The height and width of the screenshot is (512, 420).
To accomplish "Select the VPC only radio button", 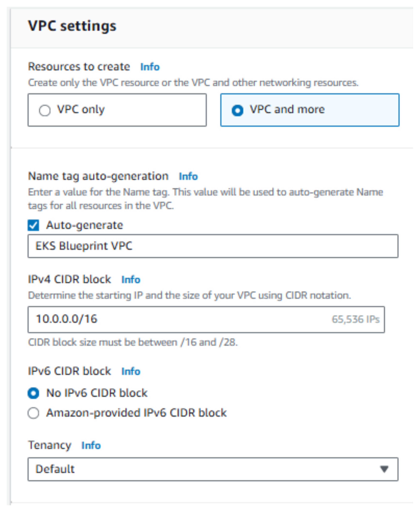I will pos(45,110).
